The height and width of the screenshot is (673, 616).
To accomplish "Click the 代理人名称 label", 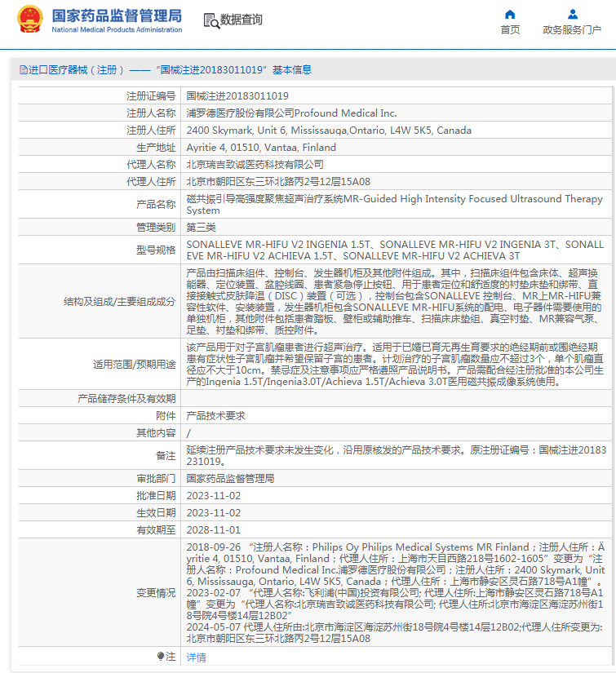I will [151, 165].
